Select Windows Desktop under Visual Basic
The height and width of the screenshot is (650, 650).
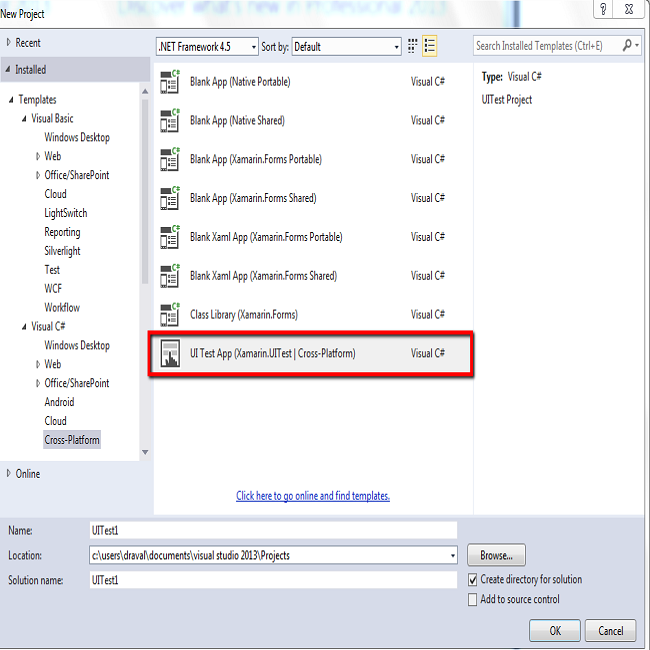(77, 137)
